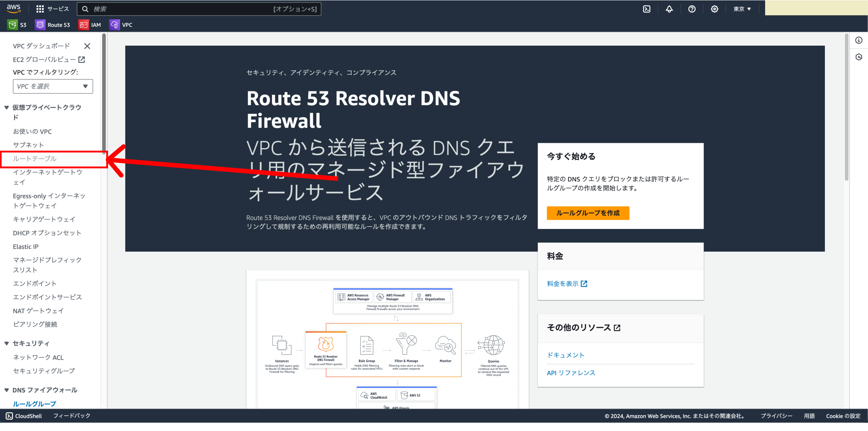Click the ルールグループを作成 button
The height and width of the screenshot is (431, 868).
588,213
